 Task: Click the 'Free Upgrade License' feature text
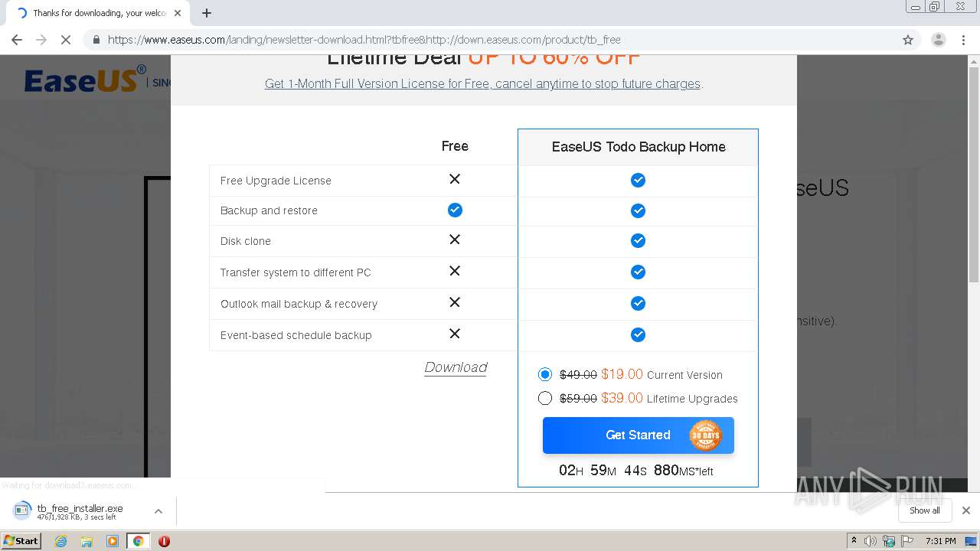(x=276, y=181)
